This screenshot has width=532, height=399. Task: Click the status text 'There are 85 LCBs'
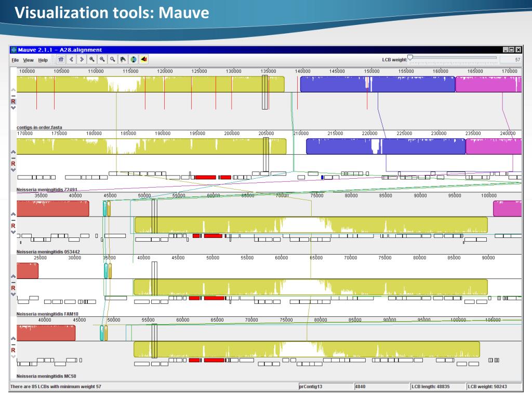56,387
